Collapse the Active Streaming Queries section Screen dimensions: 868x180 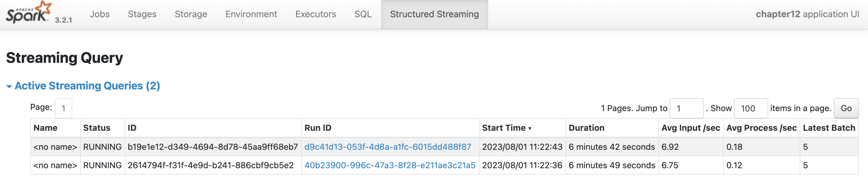coord(83,86)
